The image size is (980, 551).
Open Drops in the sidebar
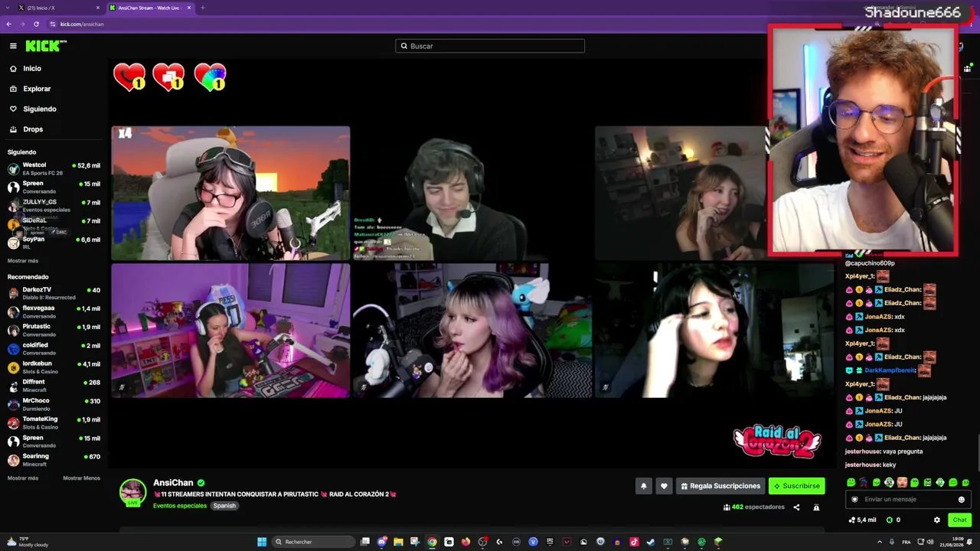(x=26, y=129)
